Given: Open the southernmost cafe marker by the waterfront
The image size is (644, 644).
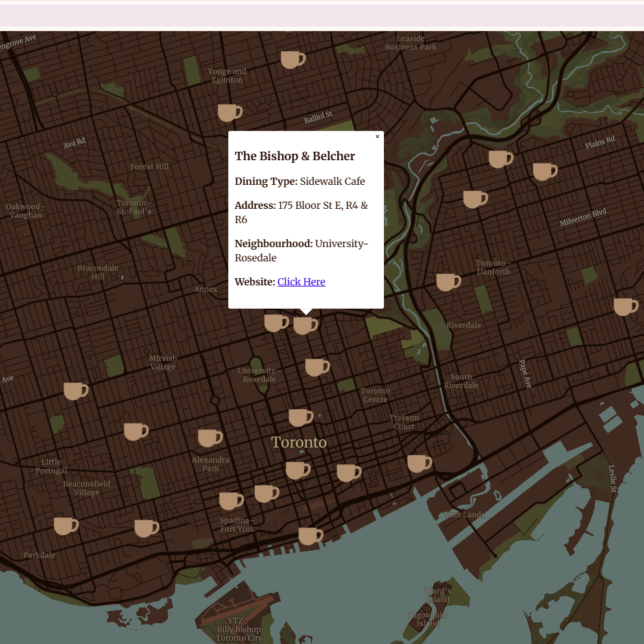Looking at the screenshot, I should coord(310,536).
